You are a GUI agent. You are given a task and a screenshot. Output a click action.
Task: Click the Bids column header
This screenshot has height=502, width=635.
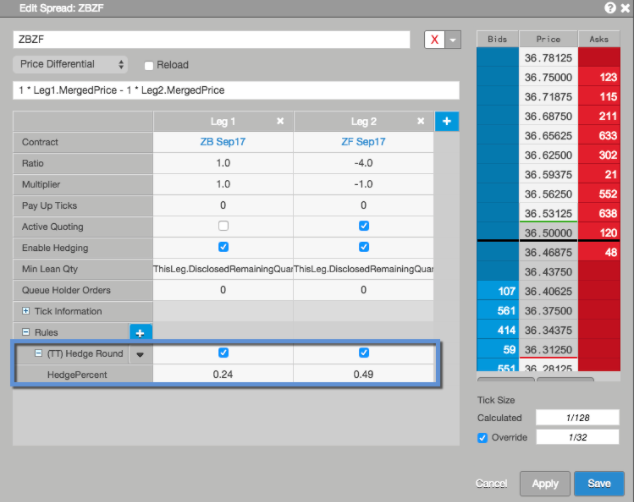[498, 39]
